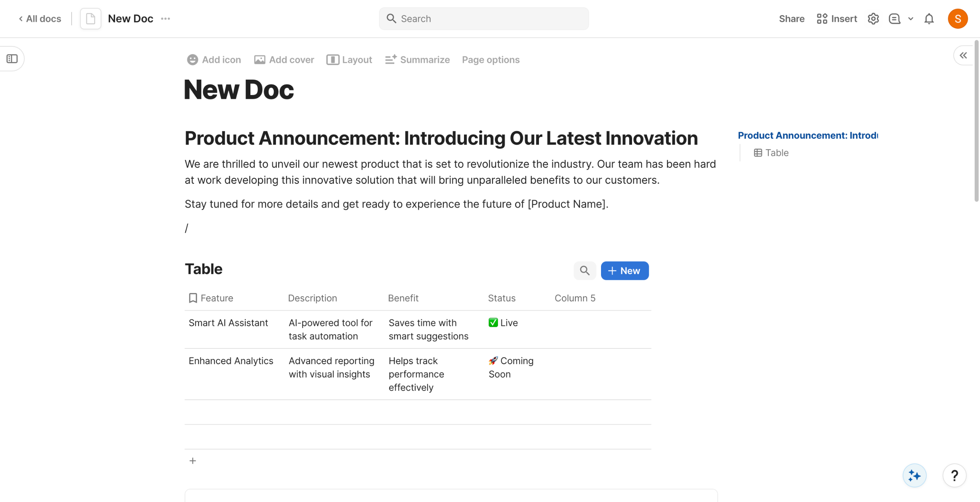Open the doc settings gear

coord(873,19)
